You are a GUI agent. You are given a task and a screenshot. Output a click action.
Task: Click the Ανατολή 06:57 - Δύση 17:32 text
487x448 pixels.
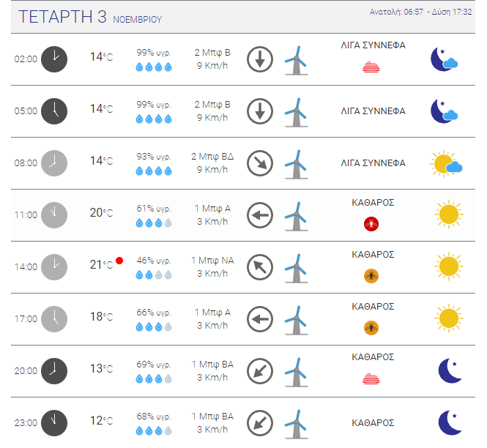point(420,12)
